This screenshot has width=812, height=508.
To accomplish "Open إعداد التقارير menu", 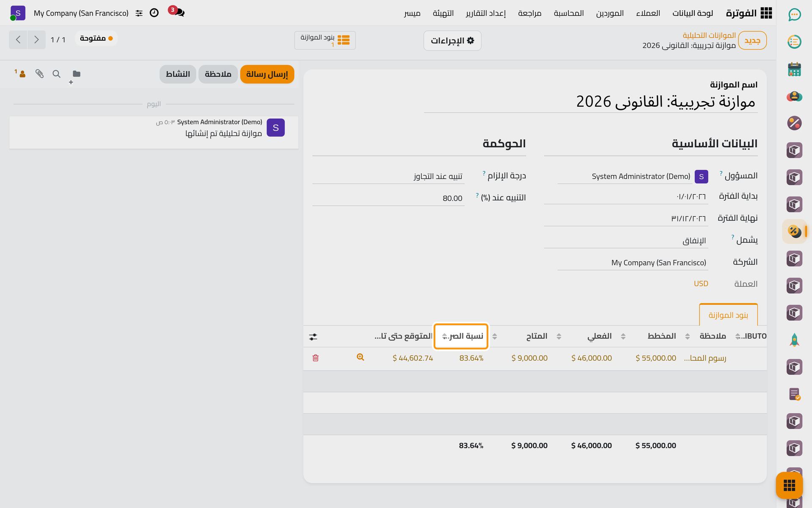I will [486, 13].
